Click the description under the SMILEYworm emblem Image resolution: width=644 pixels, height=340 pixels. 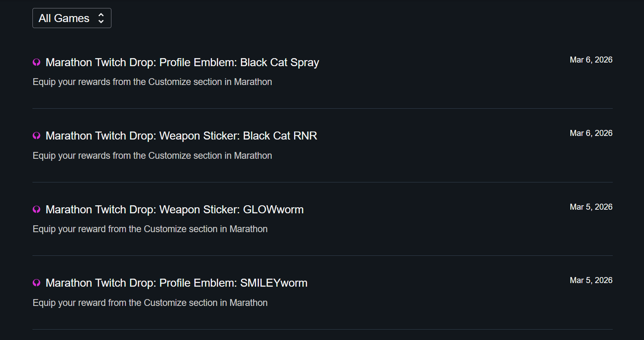click(x=150, y=303)
